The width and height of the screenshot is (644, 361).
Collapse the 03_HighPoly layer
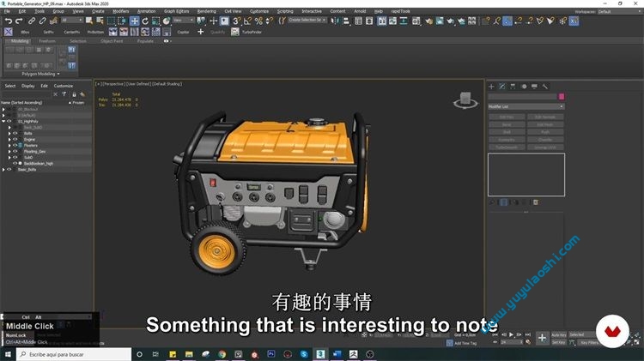click(3, 122)
